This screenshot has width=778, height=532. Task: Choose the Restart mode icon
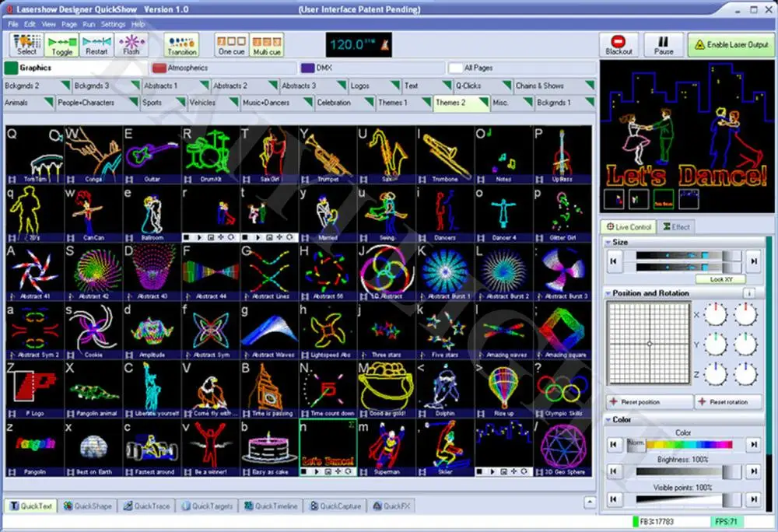coord(96,44)
